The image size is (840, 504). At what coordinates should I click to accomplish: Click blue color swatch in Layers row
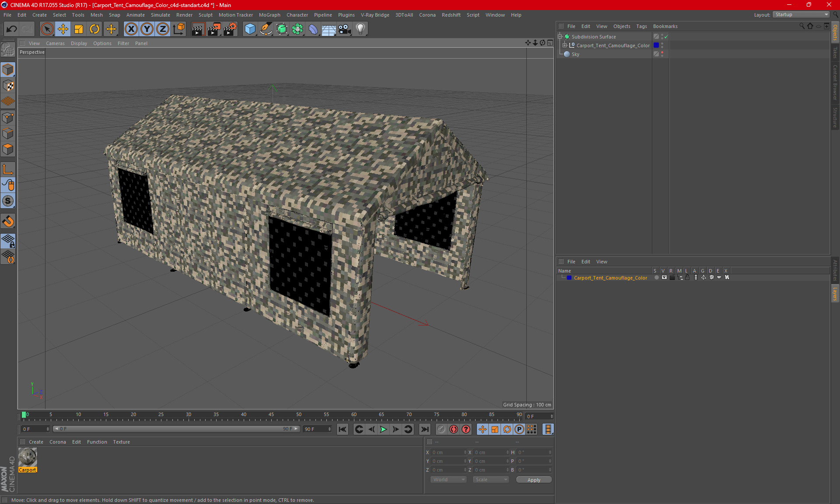(x=569, y=278)
